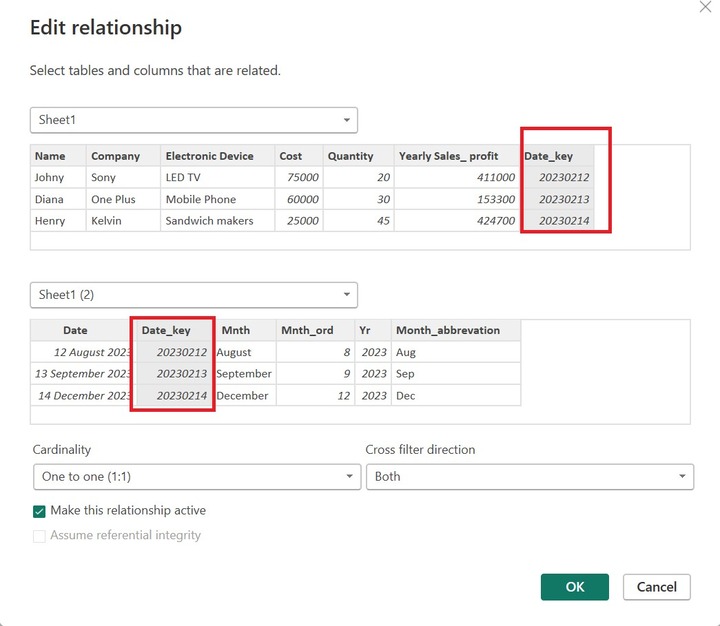The height and width of the screenshot is (626, 720).
Task: Click the OK button
Action: tap(575, 587)
